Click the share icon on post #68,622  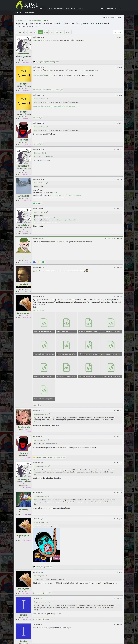tap(115, 67)
